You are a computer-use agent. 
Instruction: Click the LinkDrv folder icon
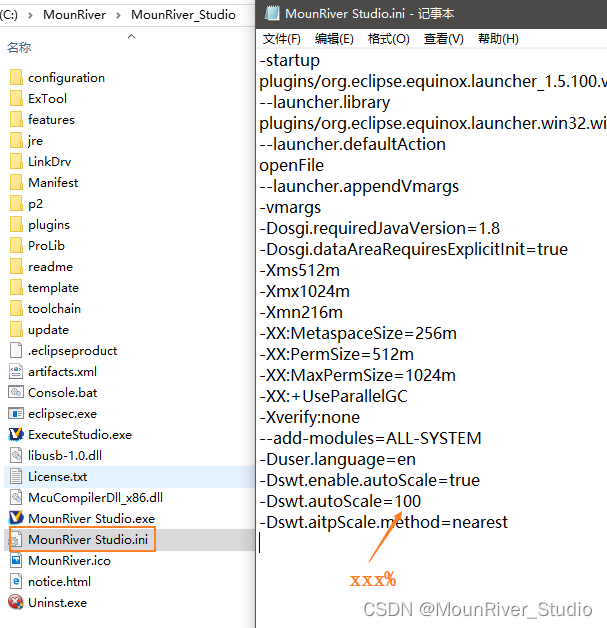16,161
